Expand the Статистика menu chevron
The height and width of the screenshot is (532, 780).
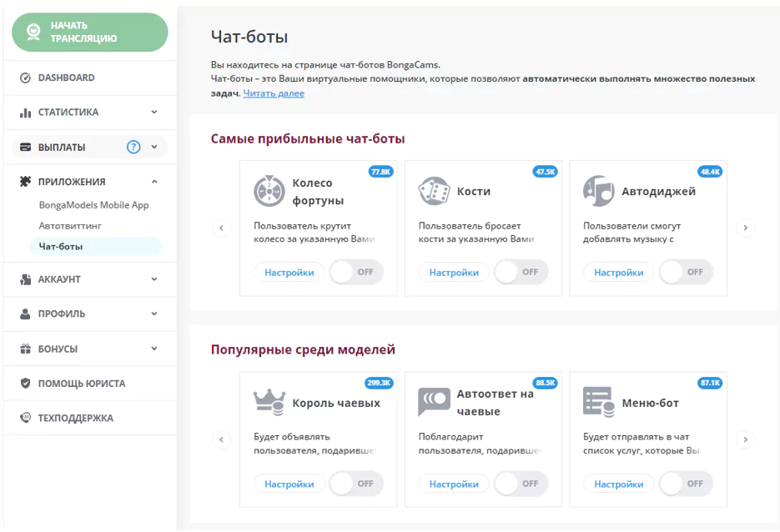pyautogui.click(x=154, y=112)
